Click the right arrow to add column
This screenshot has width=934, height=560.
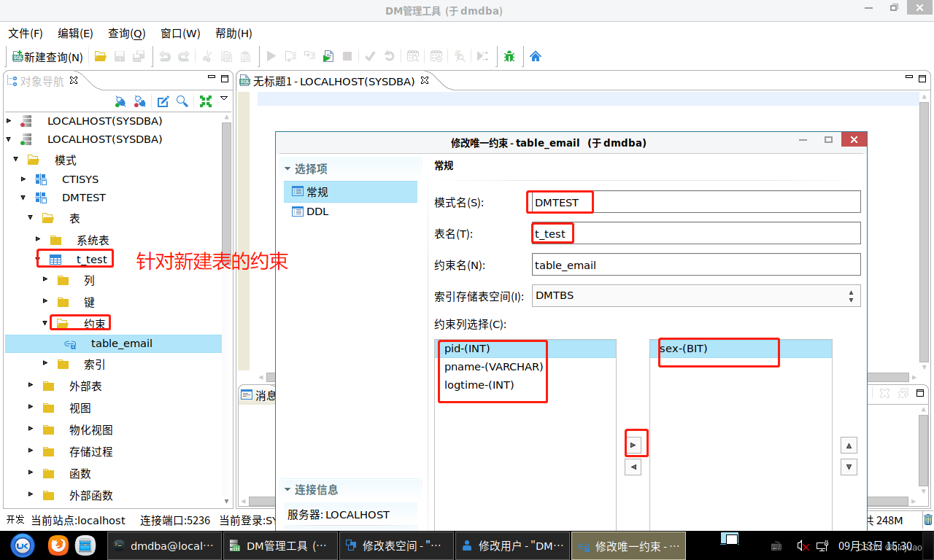pyautogui.click(x=633, y=445)
